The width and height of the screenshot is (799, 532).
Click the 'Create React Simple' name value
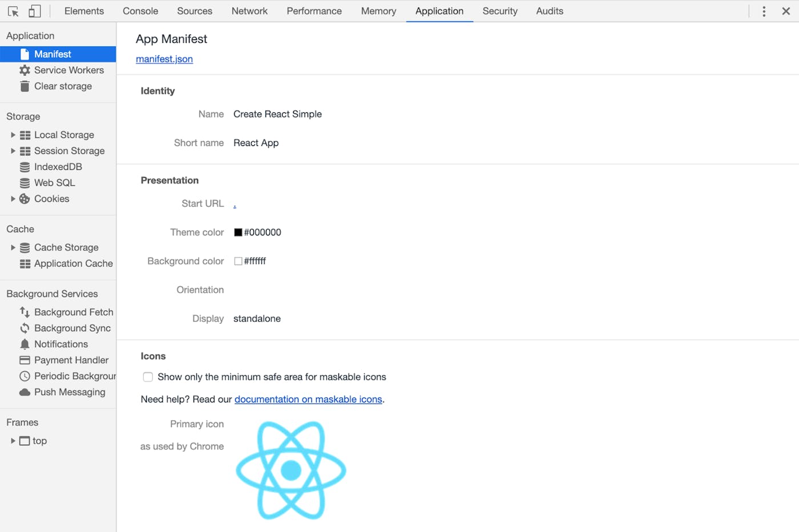coord(277,114)
